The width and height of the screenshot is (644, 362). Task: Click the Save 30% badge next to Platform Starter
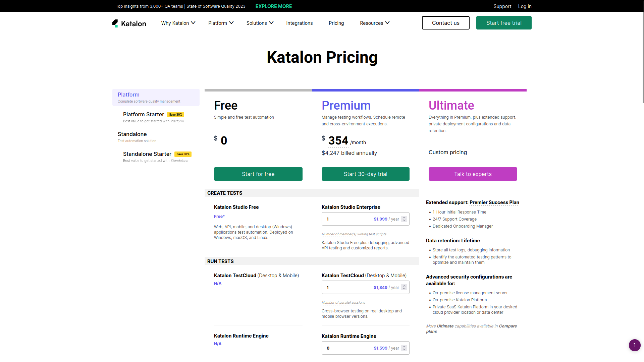coord(175,114)
